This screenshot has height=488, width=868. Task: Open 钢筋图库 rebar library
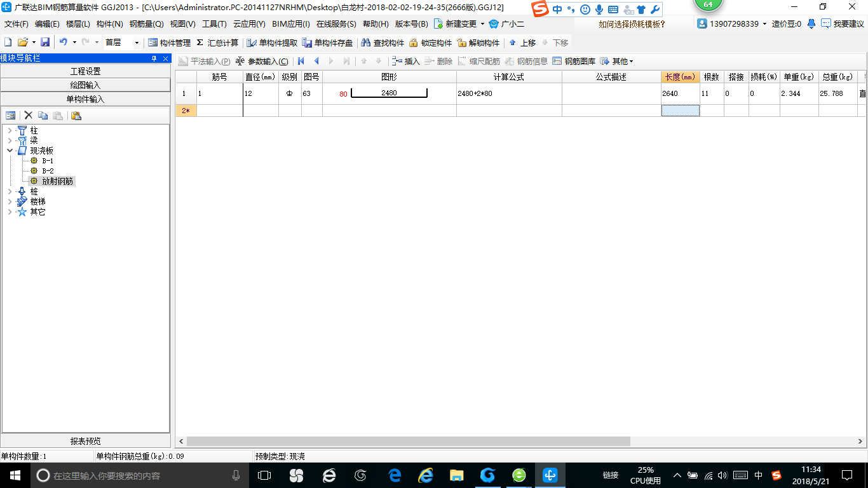[x=574, y=61]
